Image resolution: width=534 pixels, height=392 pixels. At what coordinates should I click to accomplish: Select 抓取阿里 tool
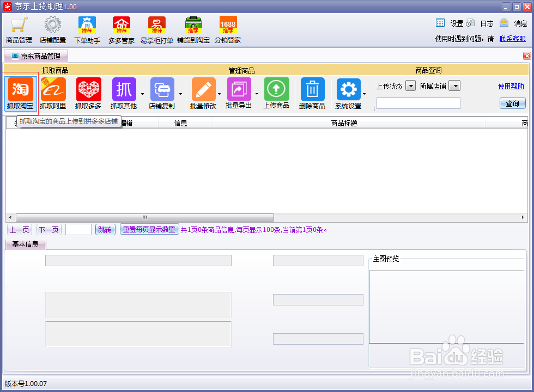(53, 94)
